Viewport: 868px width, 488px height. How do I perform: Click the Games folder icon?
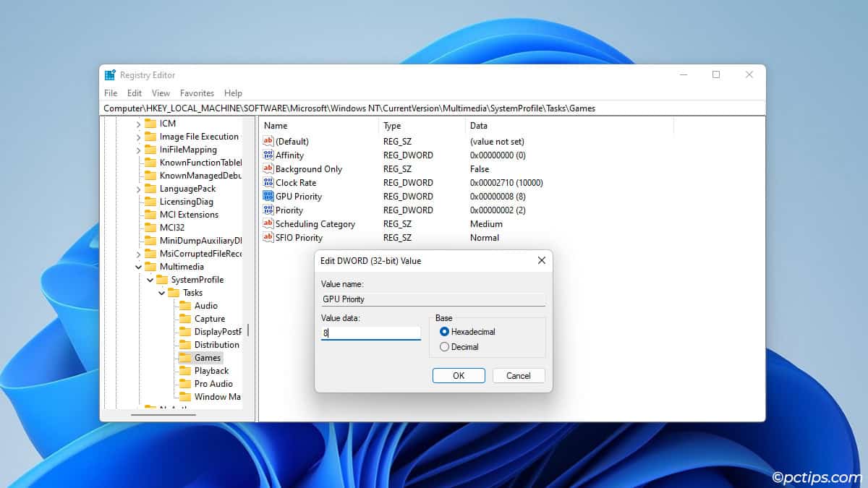click(x=185, y=358)
